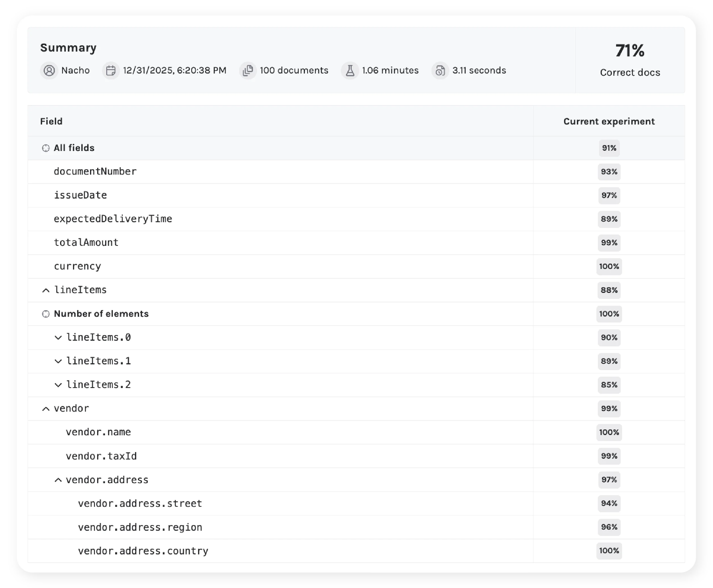Select the vendor.taxId field row
This screenshot has width=713, height=588.
pos(356,456)
